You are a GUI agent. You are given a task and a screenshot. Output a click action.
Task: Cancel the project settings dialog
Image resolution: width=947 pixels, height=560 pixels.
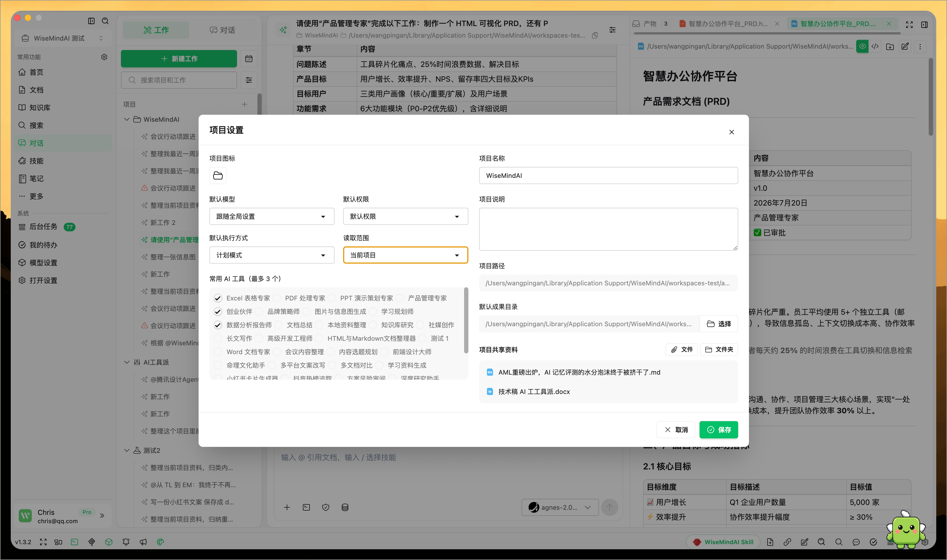click(676, 430)
